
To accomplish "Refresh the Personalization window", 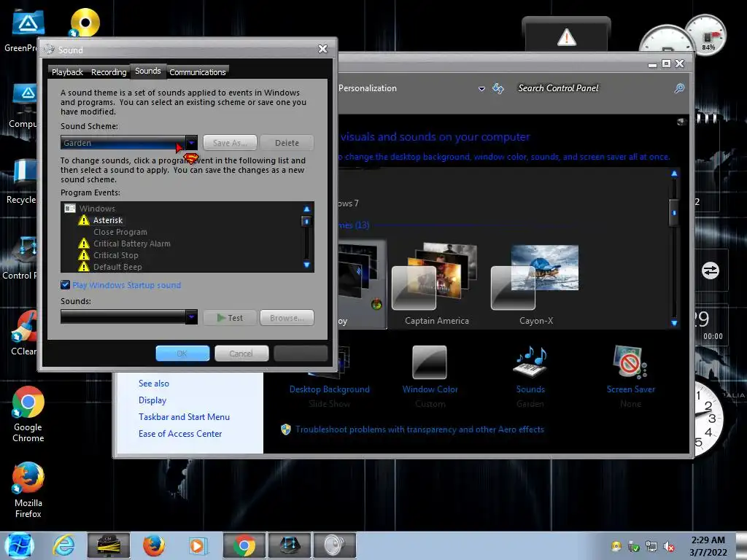I will 498,88.
